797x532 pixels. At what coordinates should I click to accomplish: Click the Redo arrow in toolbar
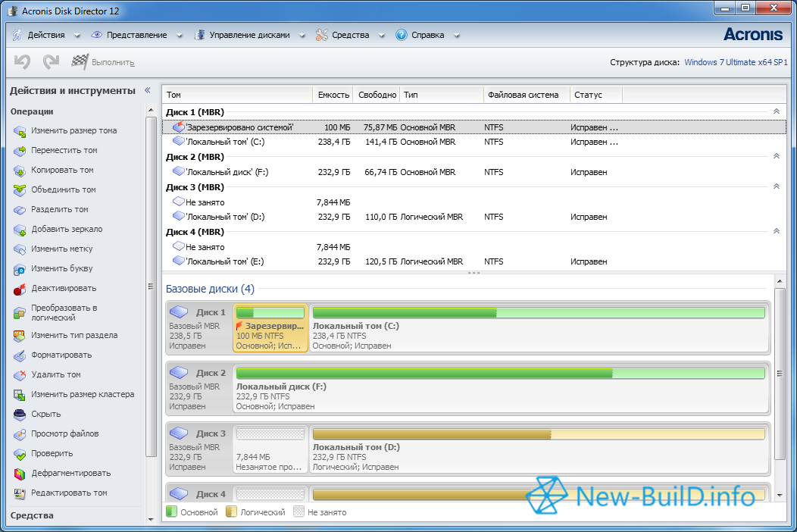pyautogui.click(x=51, y=62)
